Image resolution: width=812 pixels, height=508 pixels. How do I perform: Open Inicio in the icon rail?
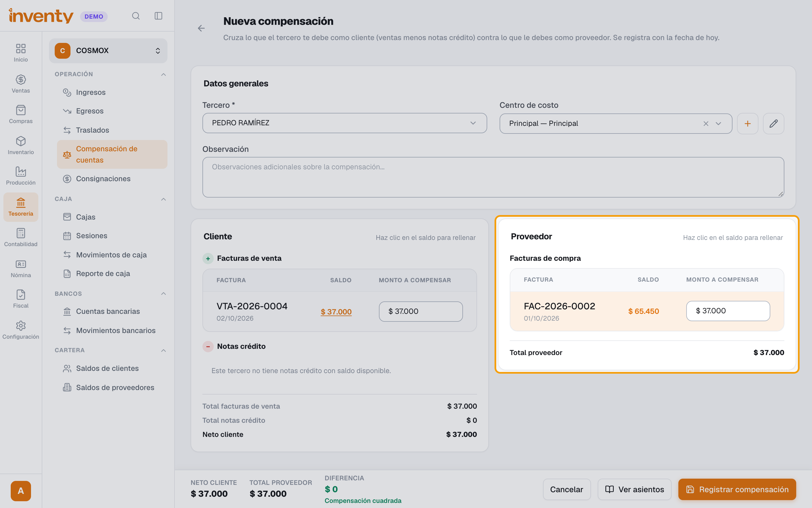(x=21, y=53)
